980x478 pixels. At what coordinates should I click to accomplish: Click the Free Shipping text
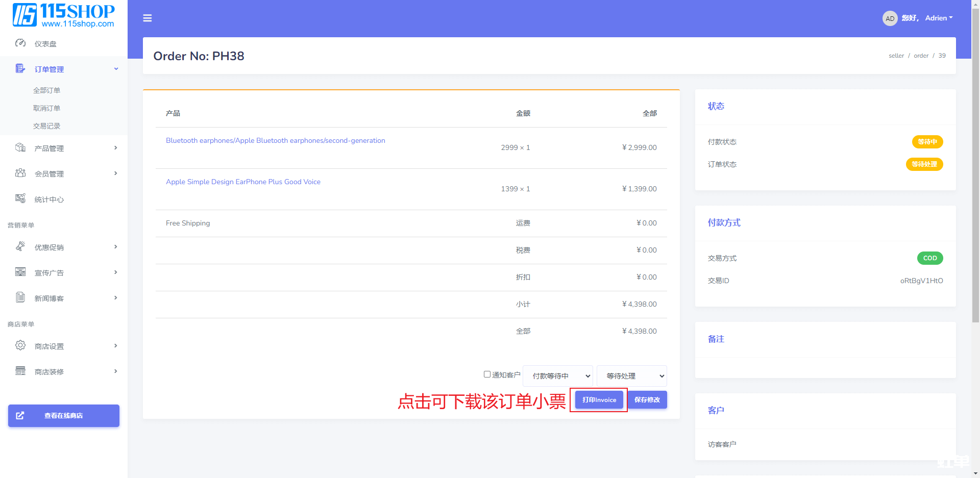tap(188, 223)
